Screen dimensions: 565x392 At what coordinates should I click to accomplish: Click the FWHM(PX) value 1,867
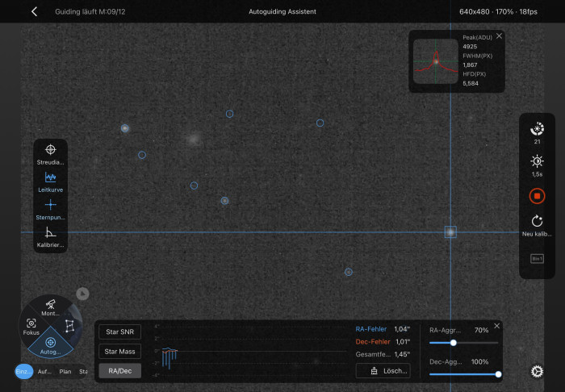click(x=470, y=65)
